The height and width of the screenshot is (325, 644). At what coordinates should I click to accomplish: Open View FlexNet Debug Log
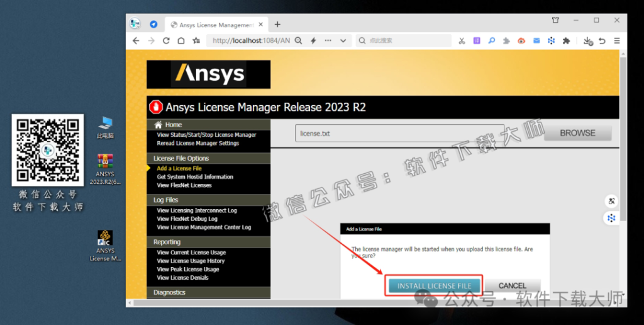[187, 219]
